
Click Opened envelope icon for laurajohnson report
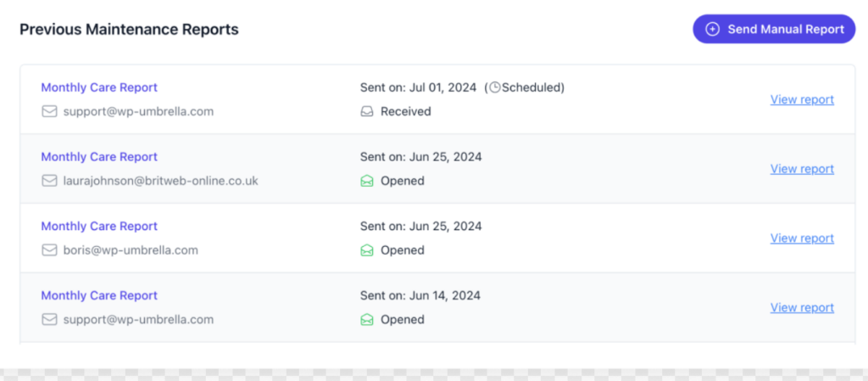[x=367, y=181]
